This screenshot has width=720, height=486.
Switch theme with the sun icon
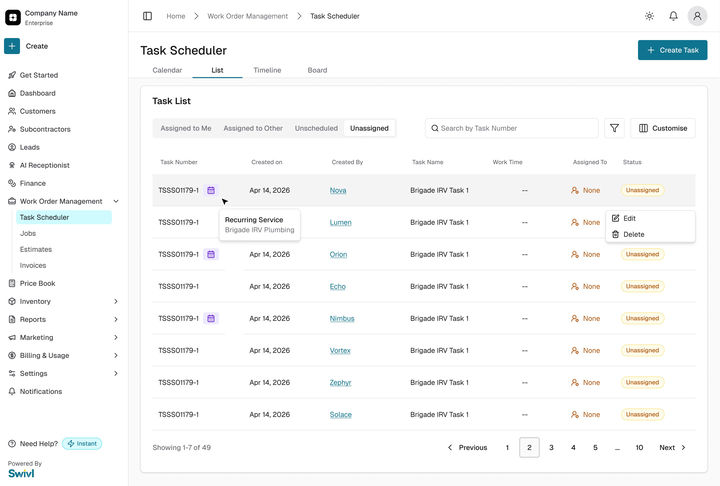click(x=649, y=16)
